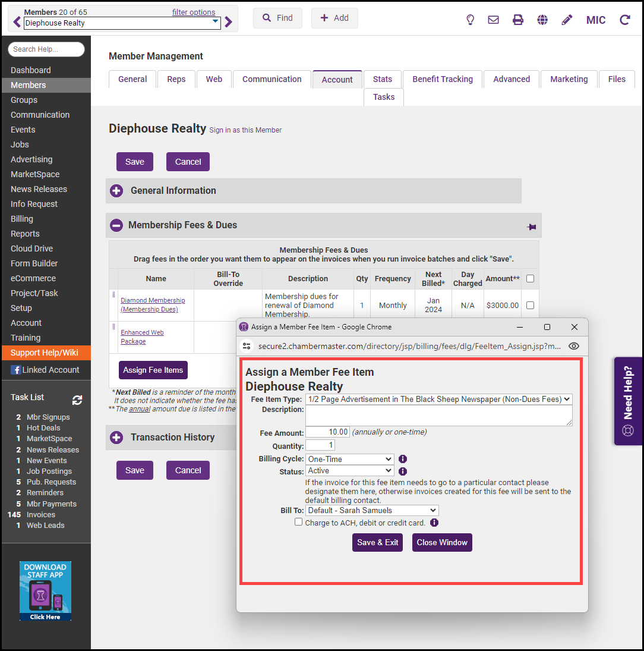Expand the General Information section
This screenshot has height=651, width=644.
point(117,191)
